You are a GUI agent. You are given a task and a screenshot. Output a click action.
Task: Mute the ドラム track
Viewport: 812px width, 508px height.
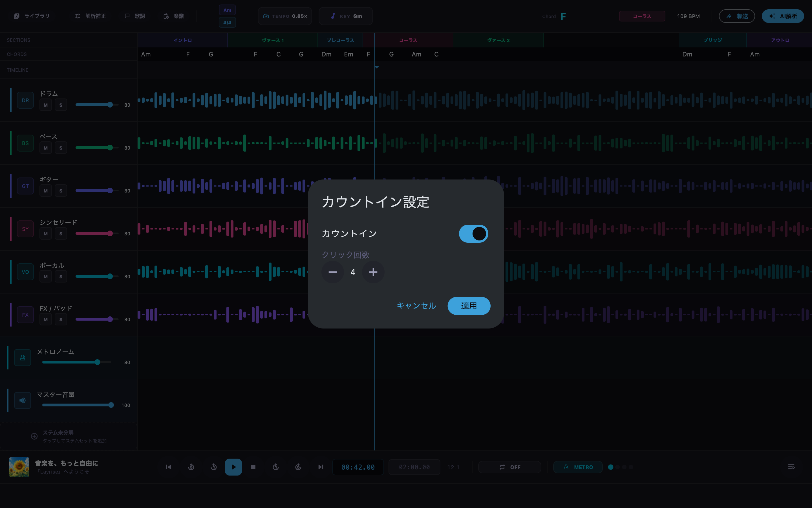tap(46, 105)
